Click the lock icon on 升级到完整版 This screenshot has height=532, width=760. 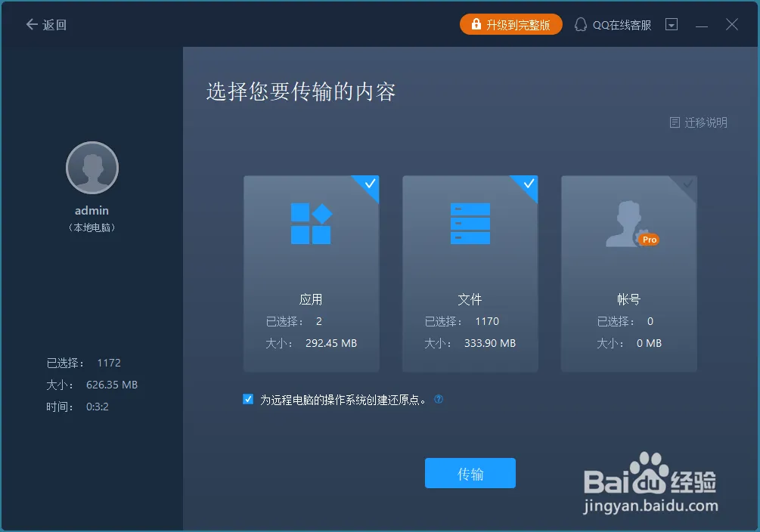pos(473,23)
